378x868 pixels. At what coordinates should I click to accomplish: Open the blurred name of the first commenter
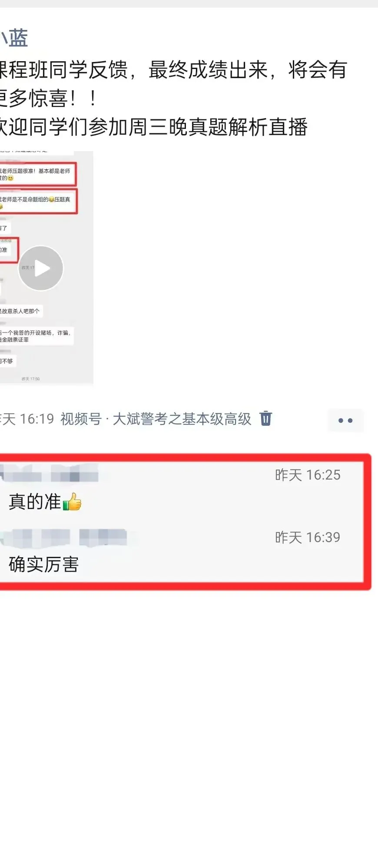pos(49,473)
